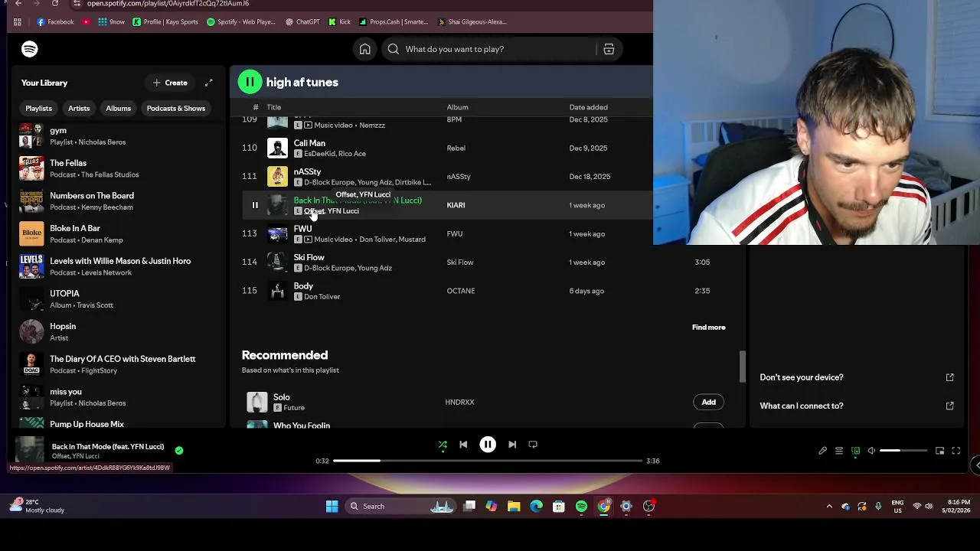
Task: Select the Podcasts & Shows filter chip
Action: pyautogui.click(x=176, y=108)
